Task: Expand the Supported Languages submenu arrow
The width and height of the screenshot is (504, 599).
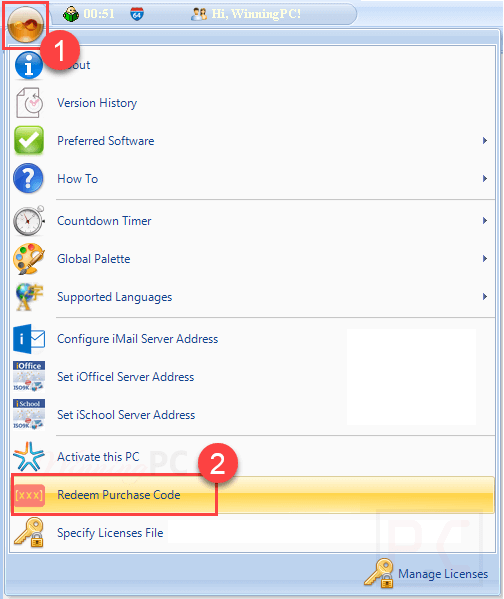Action: (485, 297)
